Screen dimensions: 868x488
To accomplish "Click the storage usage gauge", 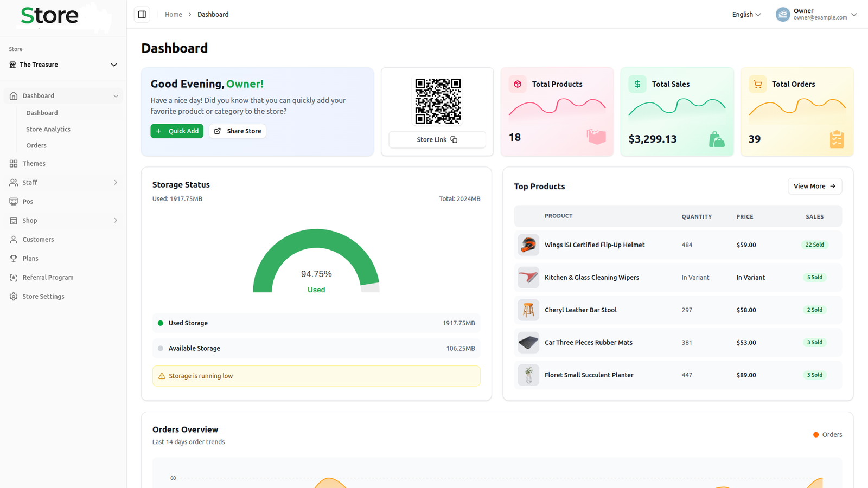I will 316,263.
